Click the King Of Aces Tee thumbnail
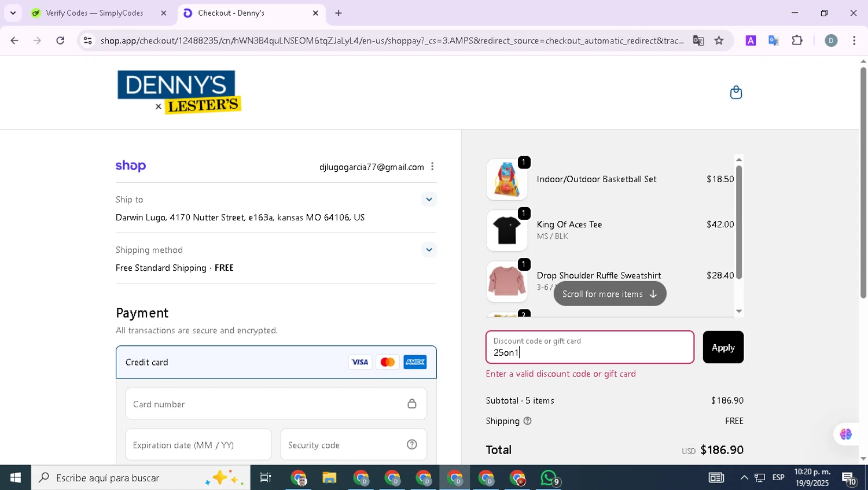868x490 pixels. 507,230
